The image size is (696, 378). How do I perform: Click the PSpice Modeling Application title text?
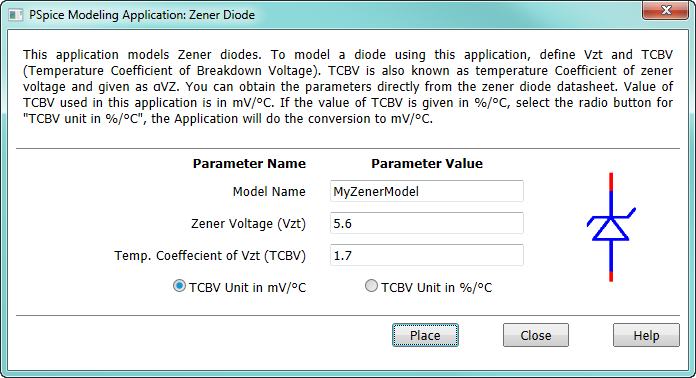click(142, 15)
